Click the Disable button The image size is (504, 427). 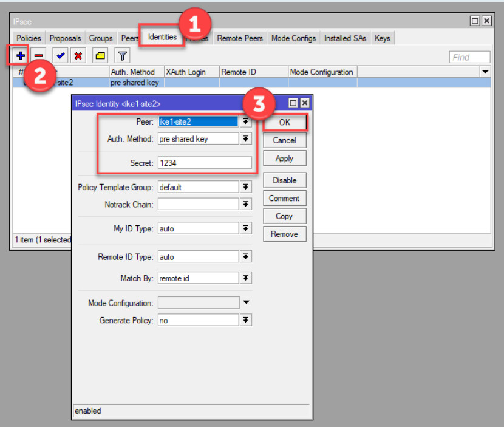(285, 180)
